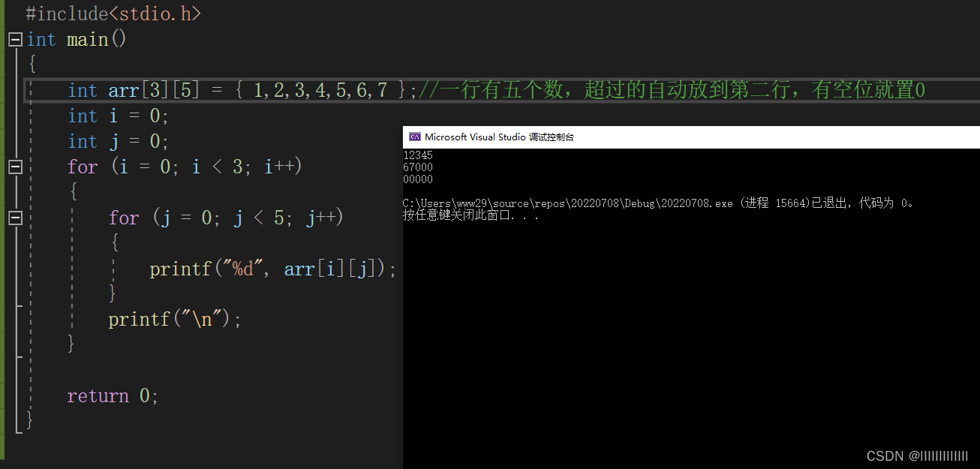The image size is (980, 469).
Task: Click the 'return 0;' statement
Action: (113, 396)
